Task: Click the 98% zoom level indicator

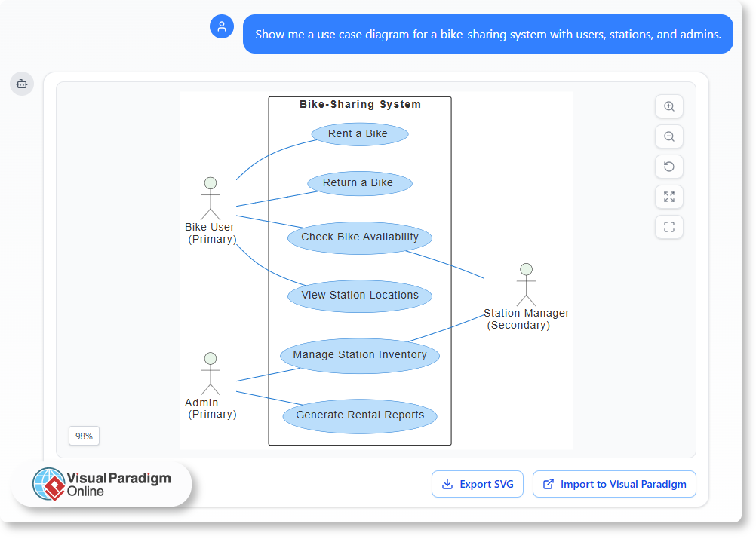Action: 84,436
